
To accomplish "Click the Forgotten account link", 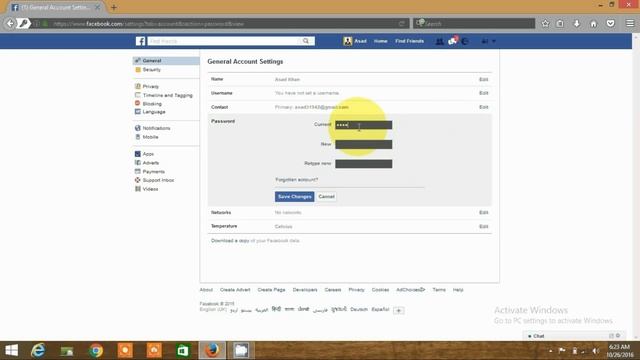I will (x=296, y=180).
